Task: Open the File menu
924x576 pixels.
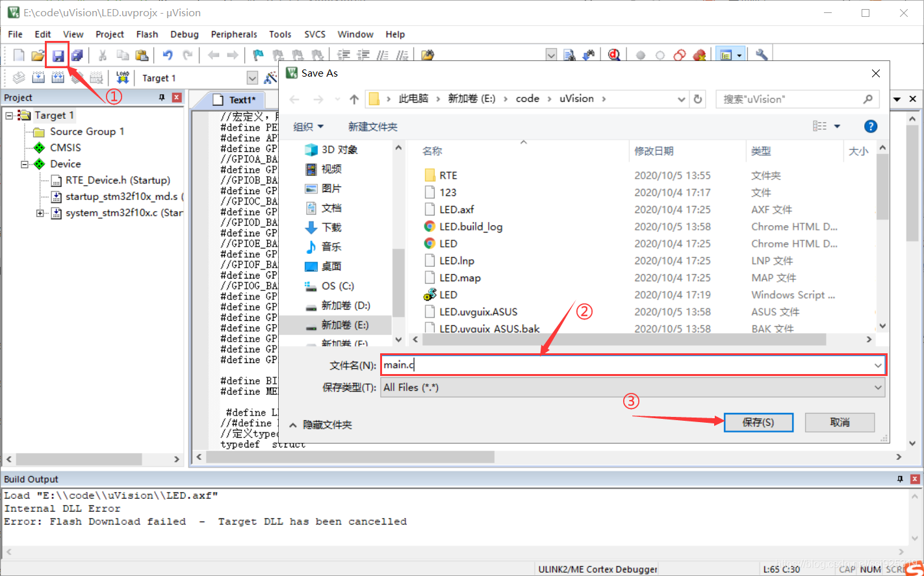Action: (x=15, y=34)
